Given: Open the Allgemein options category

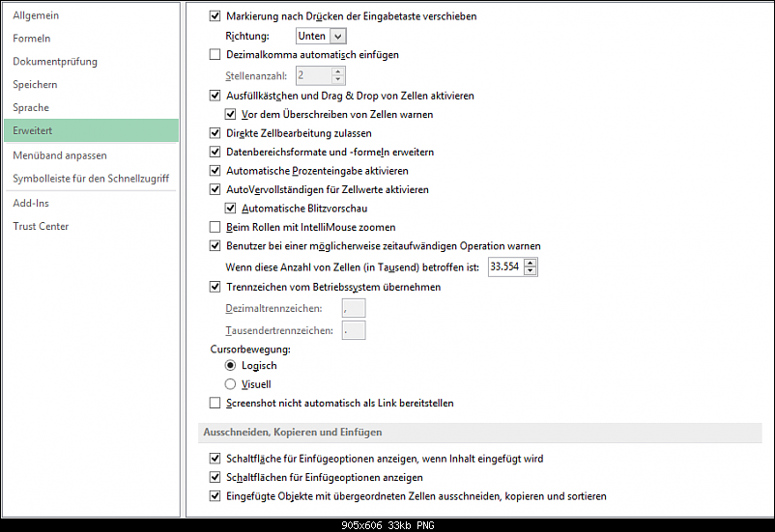Looking at the screenshot, I should point(36,15).
